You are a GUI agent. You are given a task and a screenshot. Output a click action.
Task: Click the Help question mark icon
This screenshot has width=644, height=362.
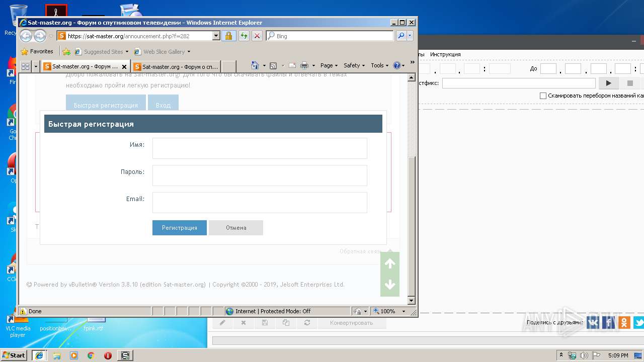[x=396, y=65]
